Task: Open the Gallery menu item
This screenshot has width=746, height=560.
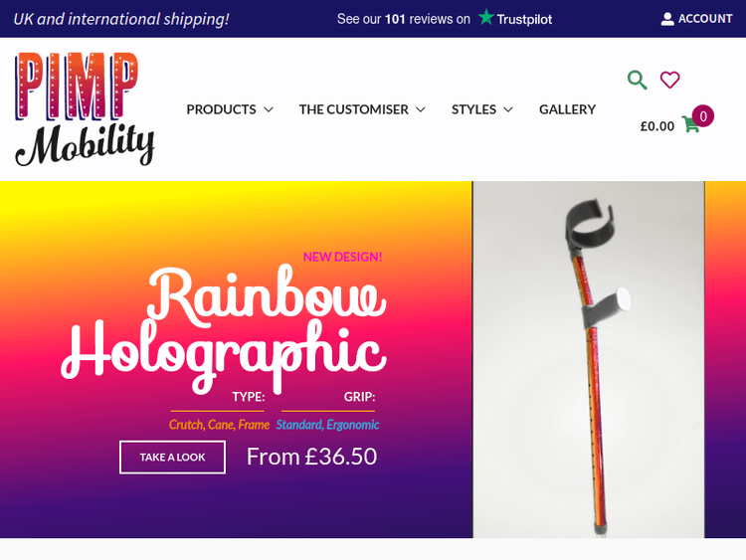Action: 567,109
